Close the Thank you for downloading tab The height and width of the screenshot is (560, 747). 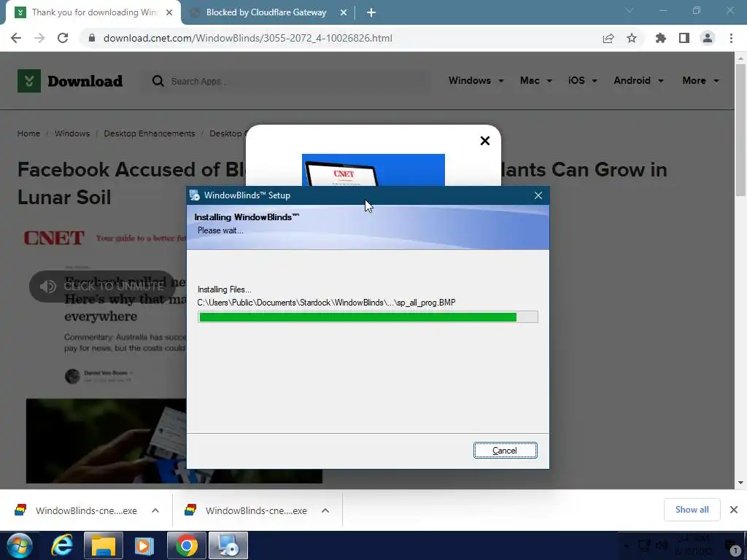[x=169, y=13]
